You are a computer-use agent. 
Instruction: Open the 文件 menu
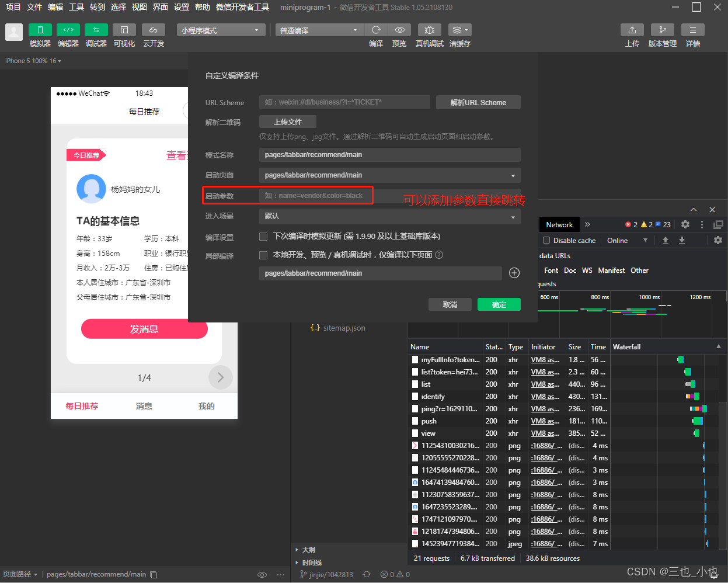click(34, 7)
